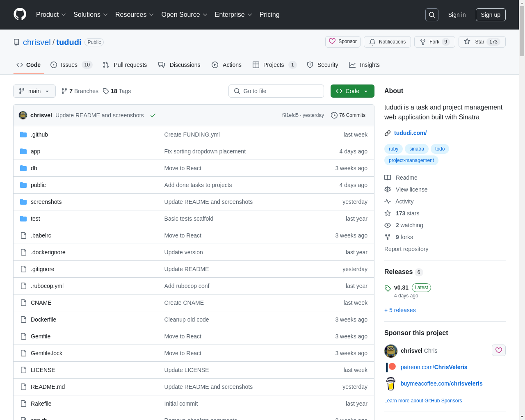The height and width of the screenshot is (420, 525).
Task: Click the pulse icon next to Activity
Action: click(388, 201)
